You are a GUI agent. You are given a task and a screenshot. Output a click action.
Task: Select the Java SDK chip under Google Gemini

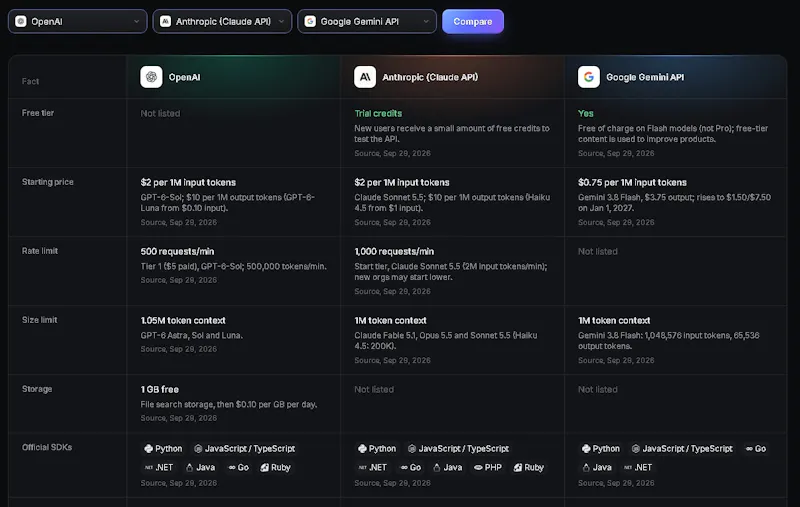pos(597,468)
